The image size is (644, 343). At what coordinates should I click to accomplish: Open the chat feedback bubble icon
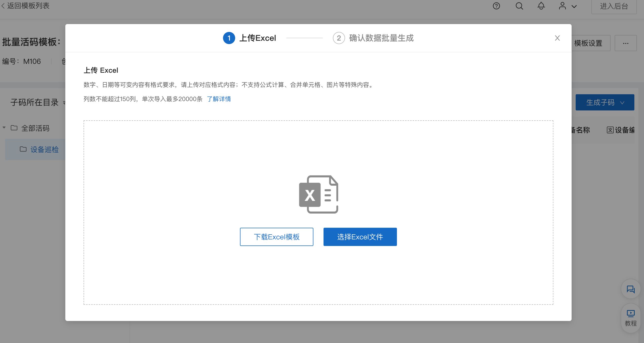click(x=630, y=289)
